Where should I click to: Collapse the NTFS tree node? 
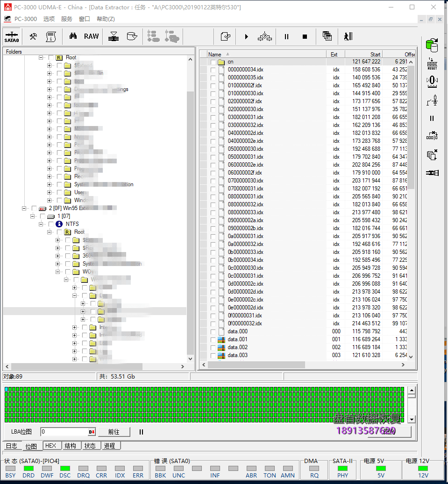[41, 224]
